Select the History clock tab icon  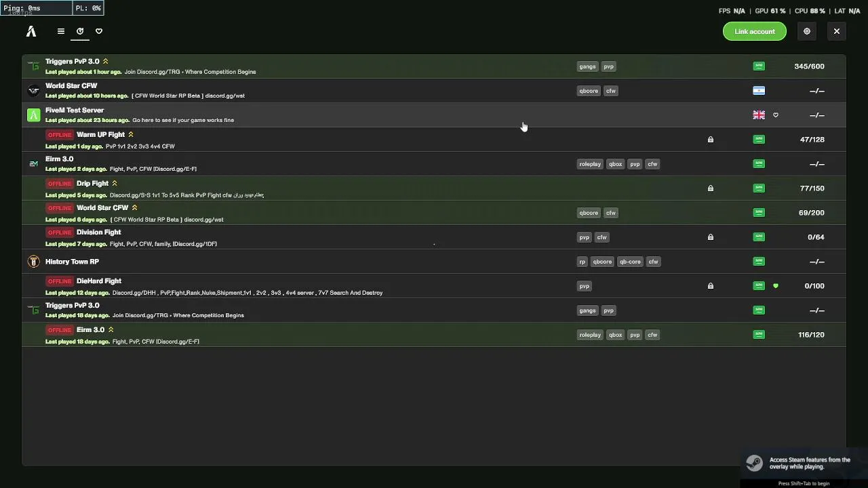coord(80,31)
